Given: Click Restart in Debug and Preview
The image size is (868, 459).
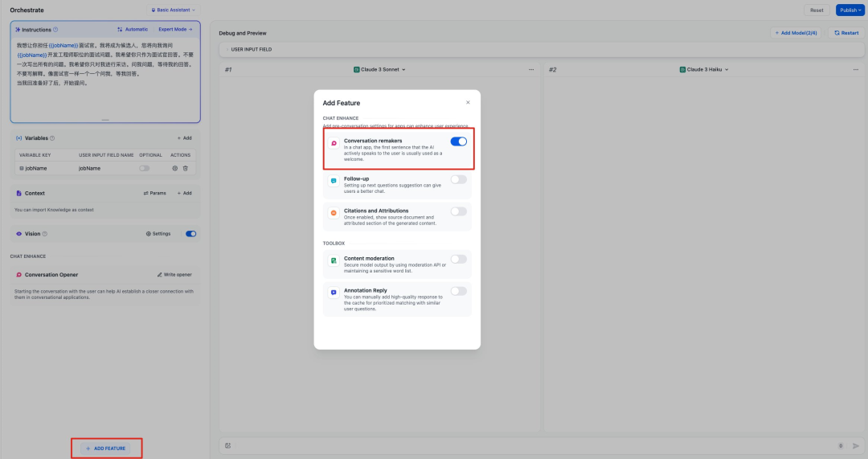Looking at the screenshot, I should click(846, 33).
